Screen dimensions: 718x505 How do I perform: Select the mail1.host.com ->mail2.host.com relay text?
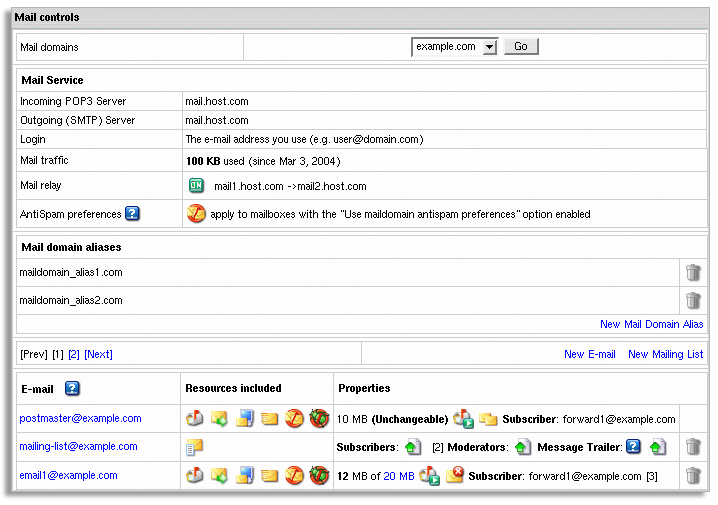tap(290, 186)
